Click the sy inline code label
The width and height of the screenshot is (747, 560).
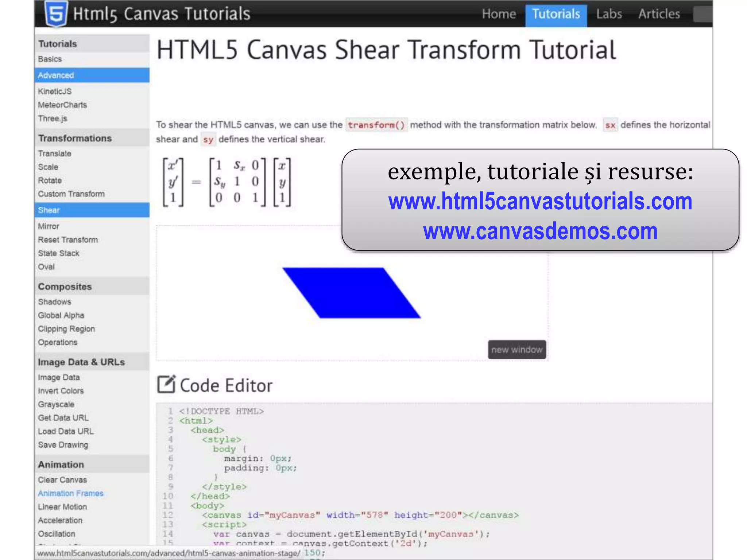pos(208,140)
